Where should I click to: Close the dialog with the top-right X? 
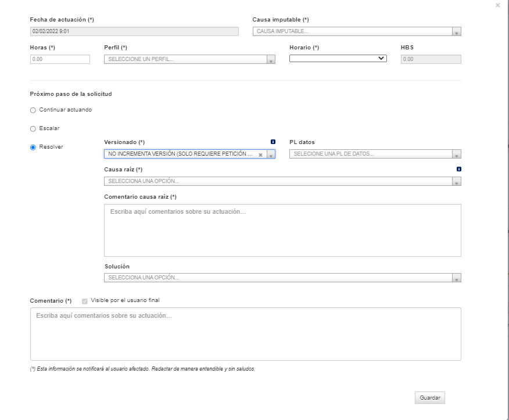tap(497, 5)
